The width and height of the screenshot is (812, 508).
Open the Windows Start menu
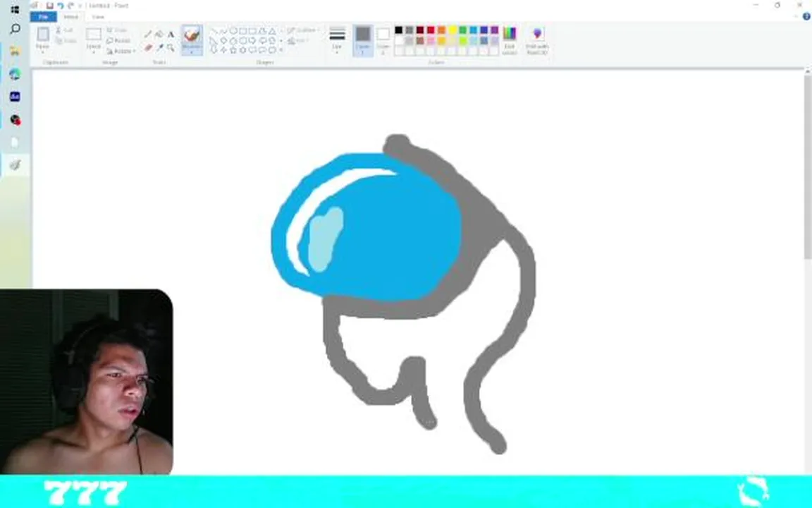(x=15, y=9)
